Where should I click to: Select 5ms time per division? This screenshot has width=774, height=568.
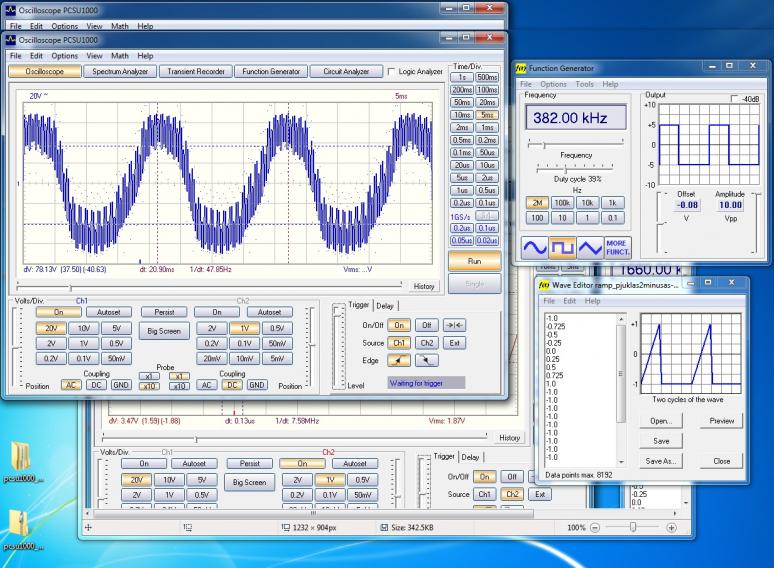(x=487, y=115)
